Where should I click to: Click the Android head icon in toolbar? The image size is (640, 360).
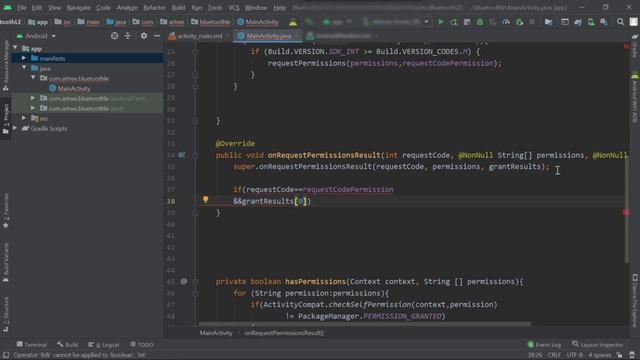click(293, 22)
